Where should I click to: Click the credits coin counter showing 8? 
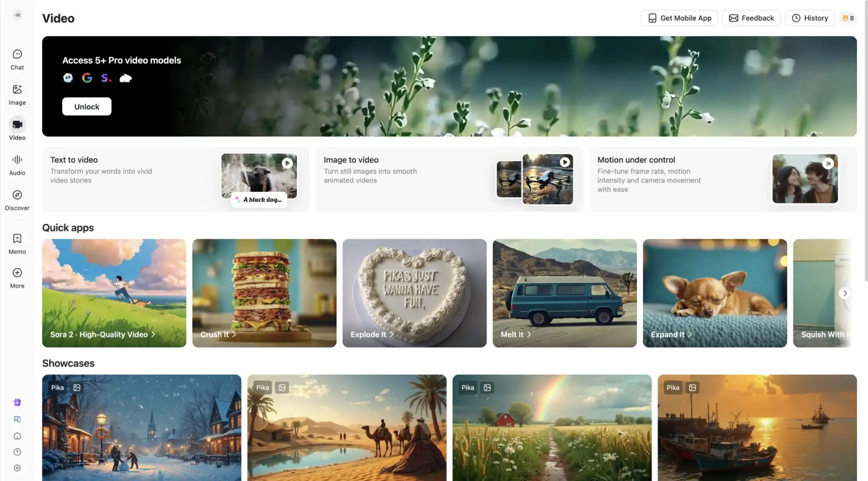(x=848, y=18)
